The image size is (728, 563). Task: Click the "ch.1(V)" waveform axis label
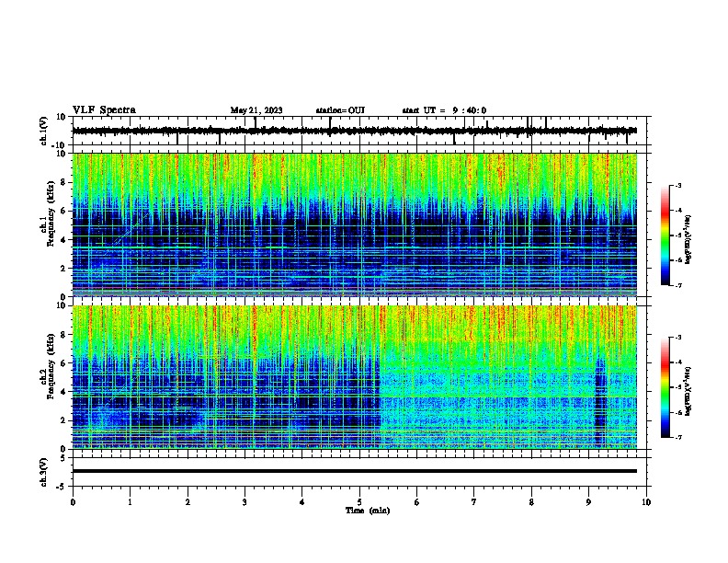[44, 131]
